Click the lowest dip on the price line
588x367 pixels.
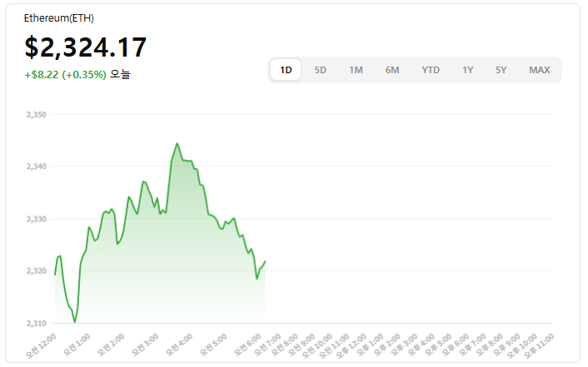[75, 321]
